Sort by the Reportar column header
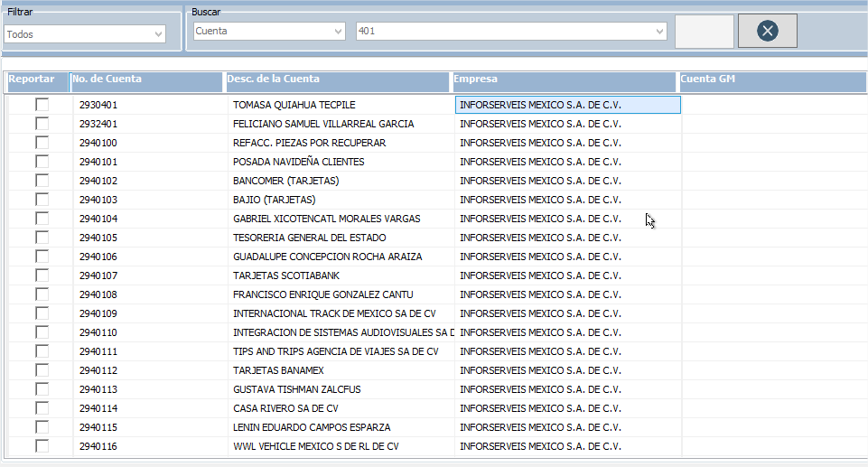Image resolution: width=868 pixels, height=467 pixels. pos(38,82)
